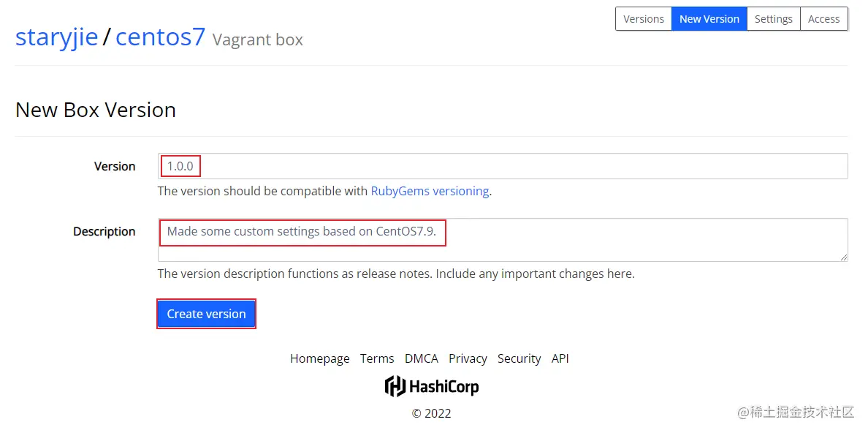Click the release notes help text

point(396,274)
